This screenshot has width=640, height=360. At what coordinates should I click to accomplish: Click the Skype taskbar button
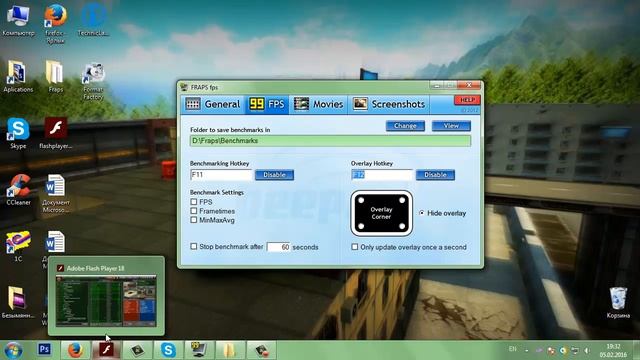[x=168, y=350]
